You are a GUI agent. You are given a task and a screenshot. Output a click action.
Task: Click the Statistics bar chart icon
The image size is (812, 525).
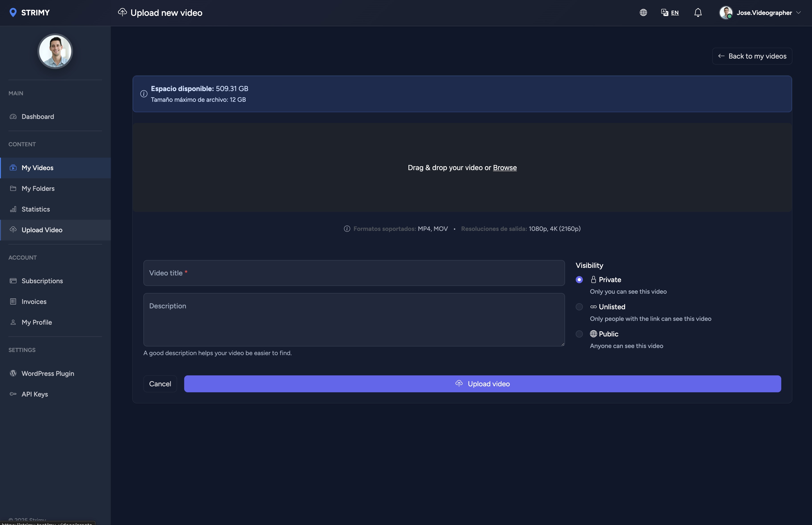13,209
